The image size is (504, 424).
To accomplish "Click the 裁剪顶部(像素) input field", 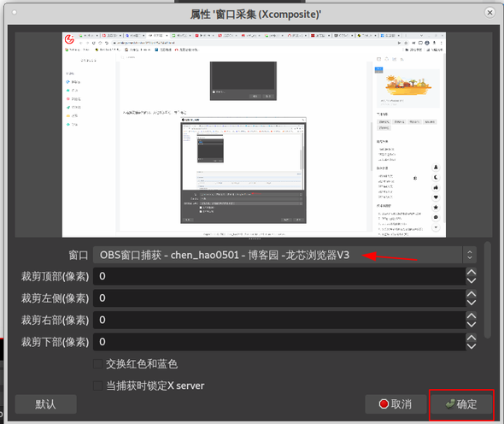I will (x=279, y=276).
